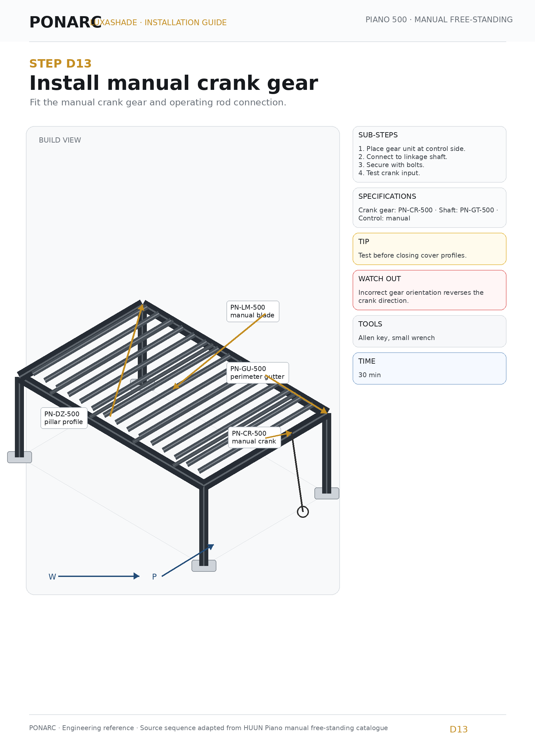This screenshot has height=756, width=535.
Task: Click the PN-LM-500 manual blade callout
Action: 253,311
